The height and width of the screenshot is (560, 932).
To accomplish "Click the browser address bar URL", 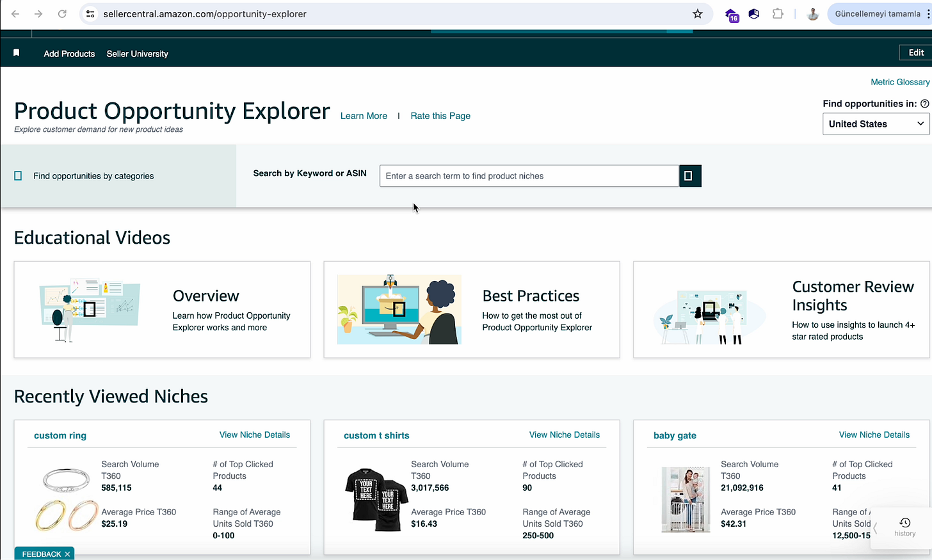I will tap(205, 13).
